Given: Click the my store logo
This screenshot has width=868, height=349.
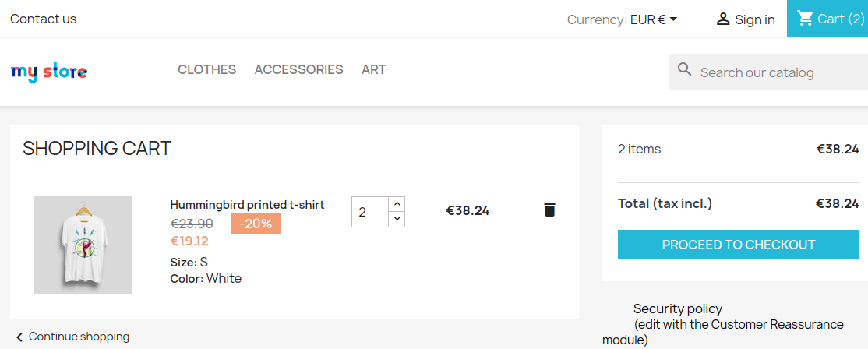Looking at the screenshot, I should [49, 72].
